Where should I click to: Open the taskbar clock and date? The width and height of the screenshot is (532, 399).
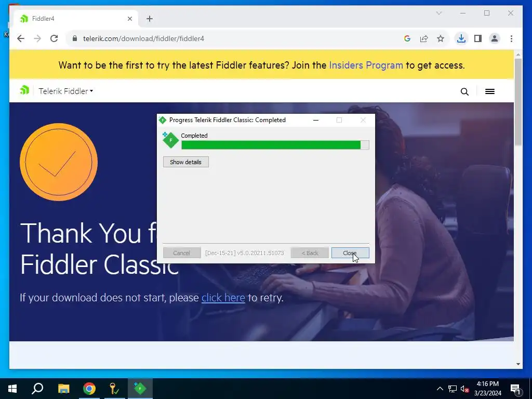pos(487,389)
